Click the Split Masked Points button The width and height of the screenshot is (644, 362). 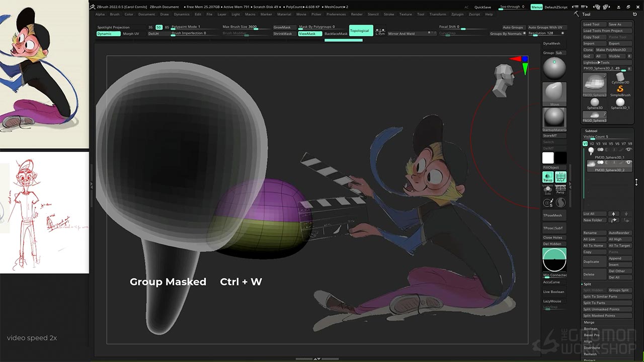pyautogui.click(x=599, y=316)
